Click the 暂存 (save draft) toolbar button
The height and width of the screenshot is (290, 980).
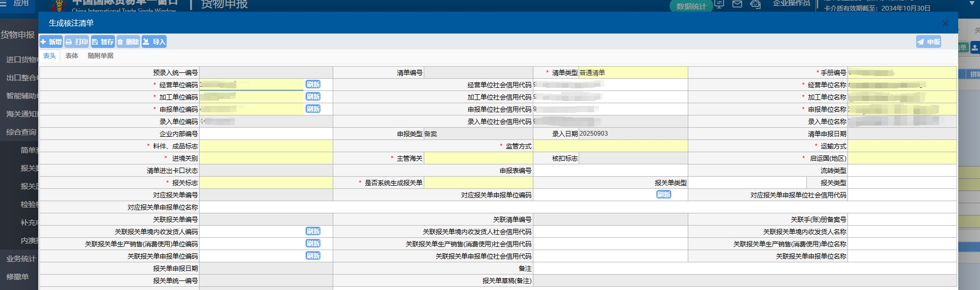[103, 42]
